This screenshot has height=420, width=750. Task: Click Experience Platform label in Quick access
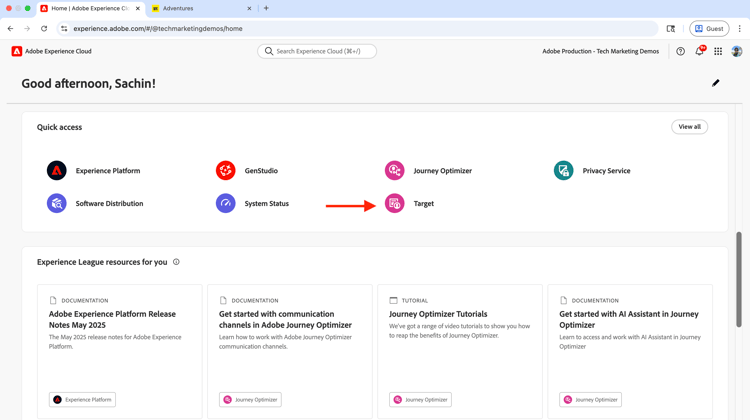coord(108,171)
